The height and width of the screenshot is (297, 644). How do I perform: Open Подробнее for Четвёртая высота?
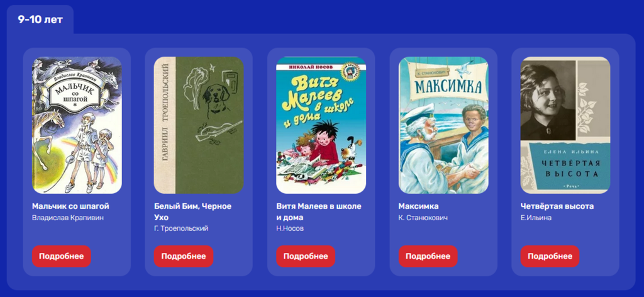coord(550,256)
